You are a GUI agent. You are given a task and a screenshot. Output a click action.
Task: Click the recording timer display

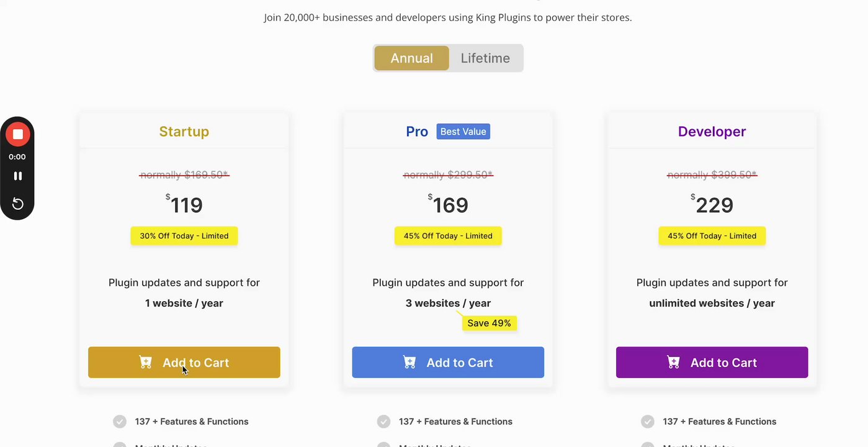(x=17, y=157)
